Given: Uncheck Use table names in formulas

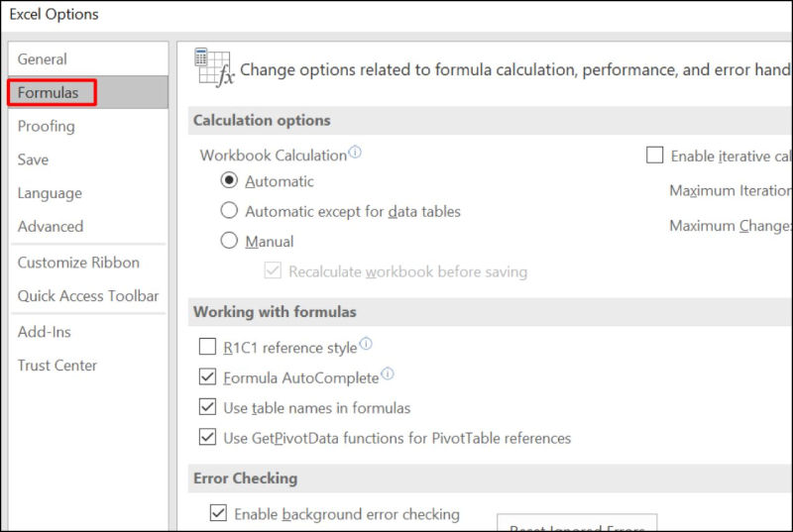Looking at the screenshot, I should point(207,407).
